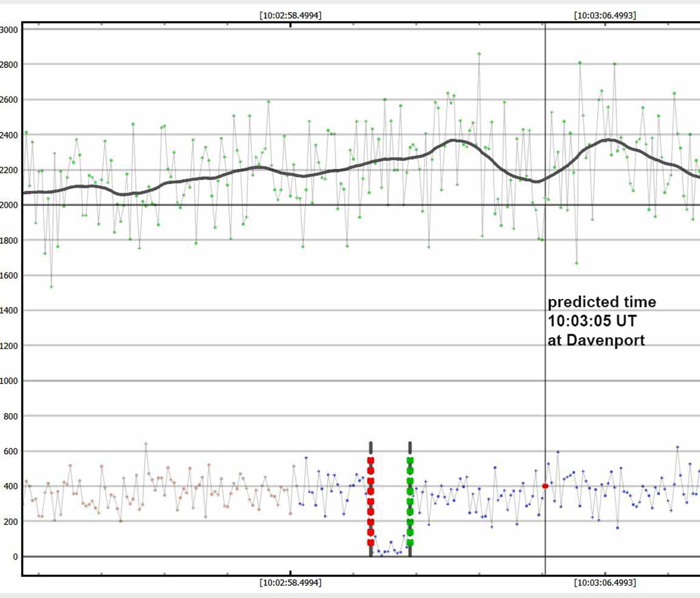
Task: Click the top right timestamp [10:03:06.4993]
Action: coord(605,15)
